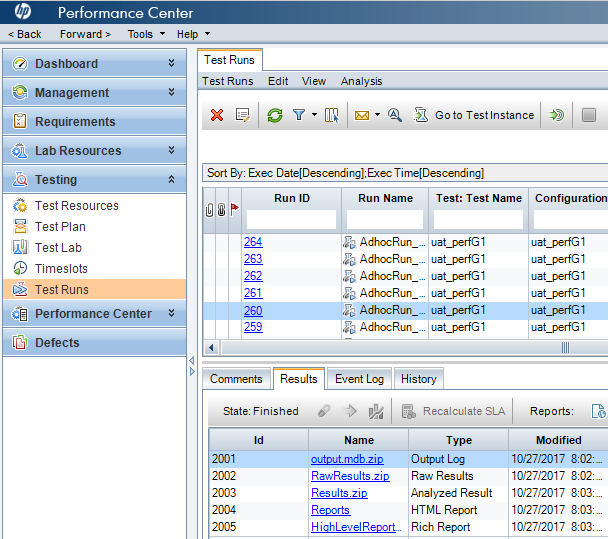Expand the Performance Center section chevron
The image size is (613, 539).
(x=171, y=313)
